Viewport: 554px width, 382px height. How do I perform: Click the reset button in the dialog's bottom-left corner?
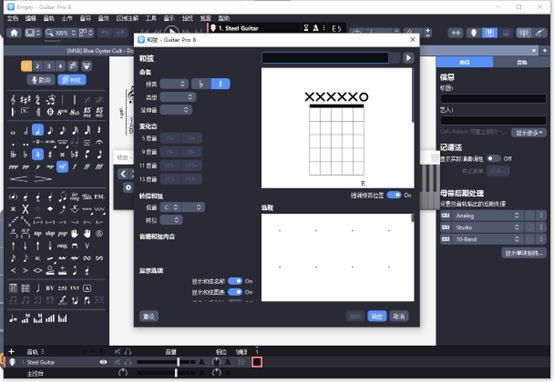point(149,316)
